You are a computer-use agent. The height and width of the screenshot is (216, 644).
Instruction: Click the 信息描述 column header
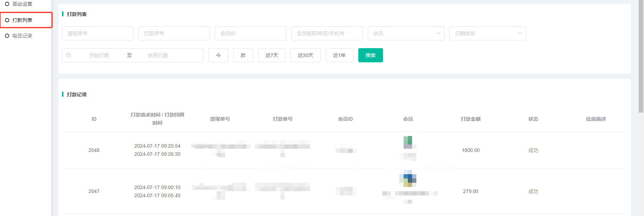[596, 119]
